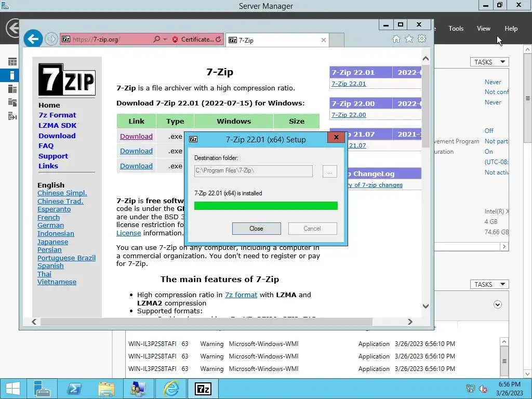The width and height of the screenshot is (532, 399).
Task: Click the Certificate error shield icon
Action: point(175,39)
